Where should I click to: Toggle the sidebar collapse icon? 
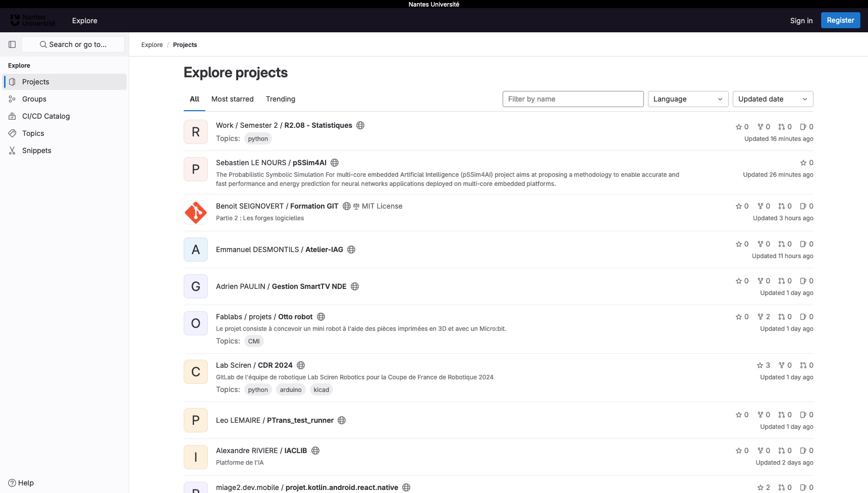(x=12, y=44)
